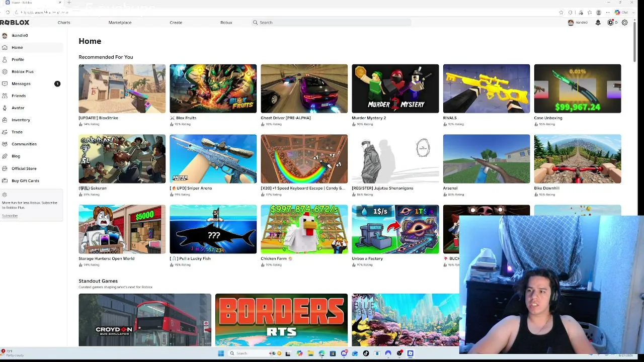The height and width of the screenshot is (362, 644).
Task: Open Official Store in the sidebar
Action: click(31, 168)
